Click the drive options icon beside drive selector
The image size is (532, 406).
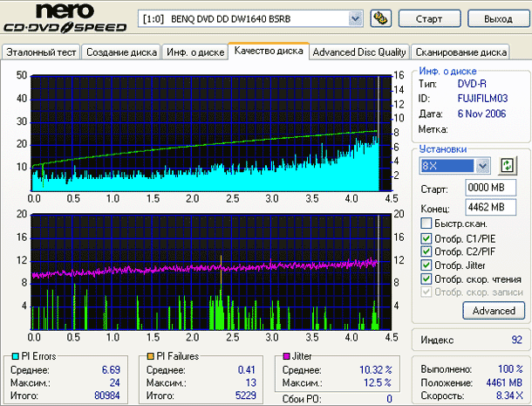pyautogui.click(x=379, y=18)
